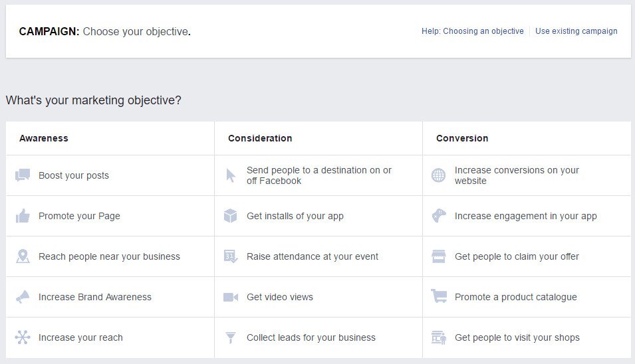The width and height of the screenshot is (635, 364).
Task: Click What's your marketing objective heading
Action: (94, 100)
